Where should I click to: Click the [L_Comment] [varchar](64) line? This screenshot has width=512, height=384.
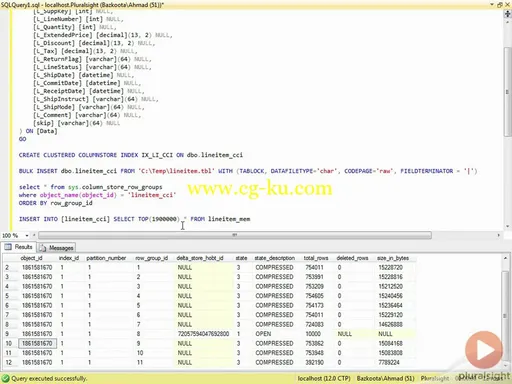click(87, 115)
